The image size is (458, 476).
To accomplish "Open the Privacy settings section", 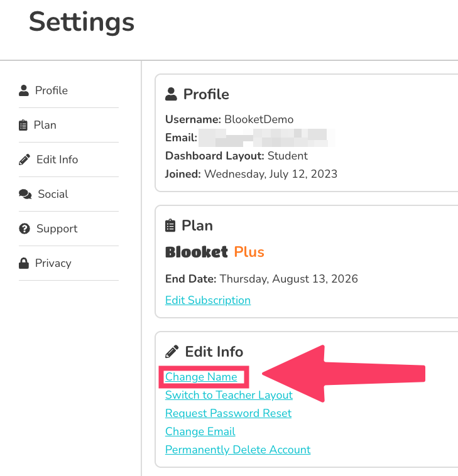I will [x=53, y=263].
